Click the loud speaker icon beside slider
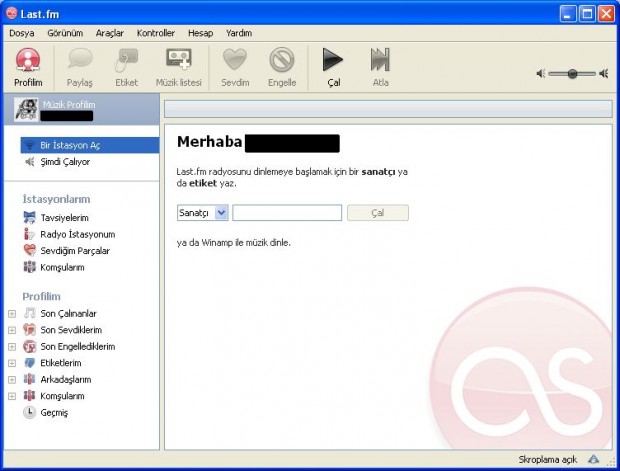This screenshot has height=471, width=620. [603, 74]
